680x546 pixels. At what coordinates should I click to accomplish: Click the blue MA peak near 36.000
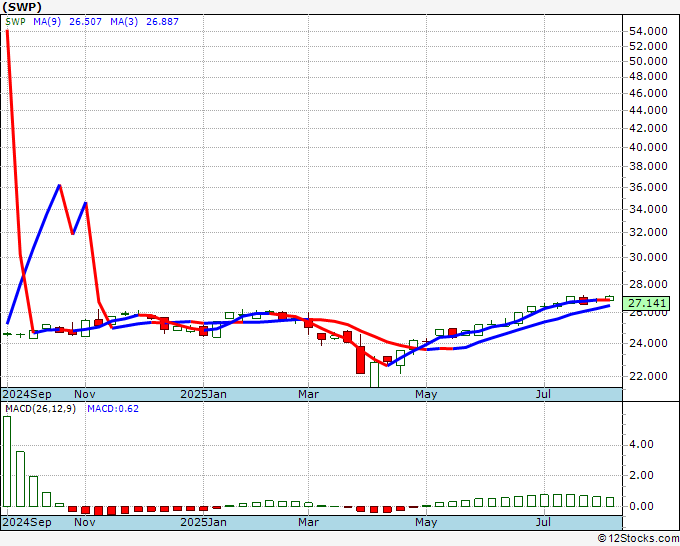point(59,186)
